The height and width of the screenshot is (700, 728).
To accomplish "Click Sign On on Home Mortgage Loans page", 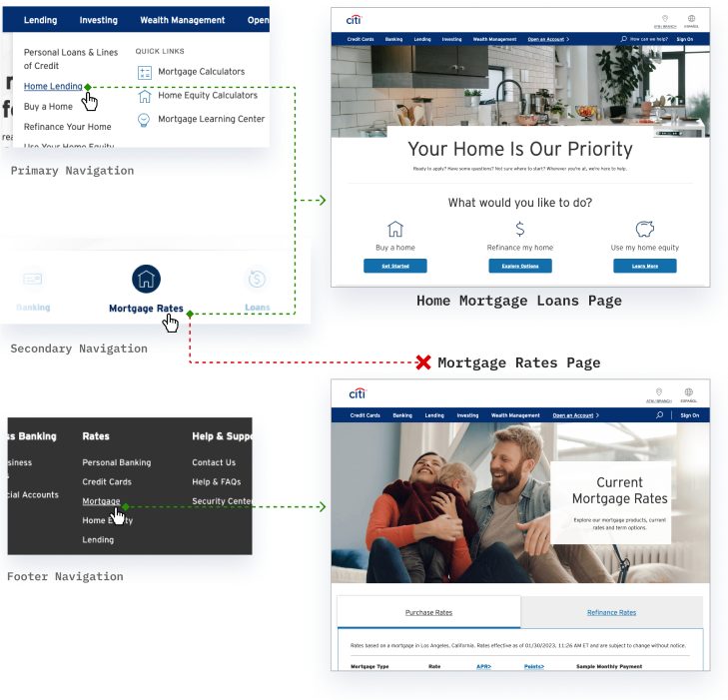I will pyautogui.click(x=685, y=40).
